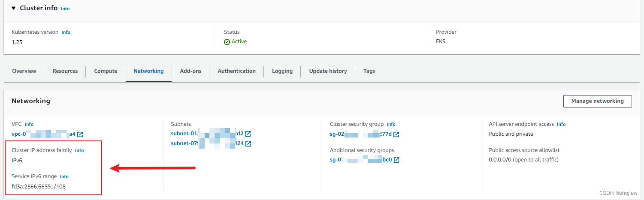Open Info link beside Cluster security group

391,124
